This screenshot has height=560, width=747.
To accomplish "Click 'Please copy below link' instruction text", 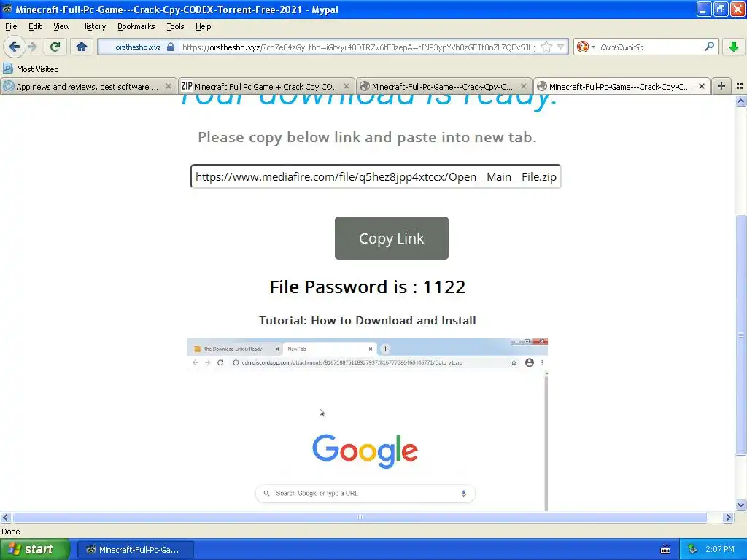I will point(368,137).
